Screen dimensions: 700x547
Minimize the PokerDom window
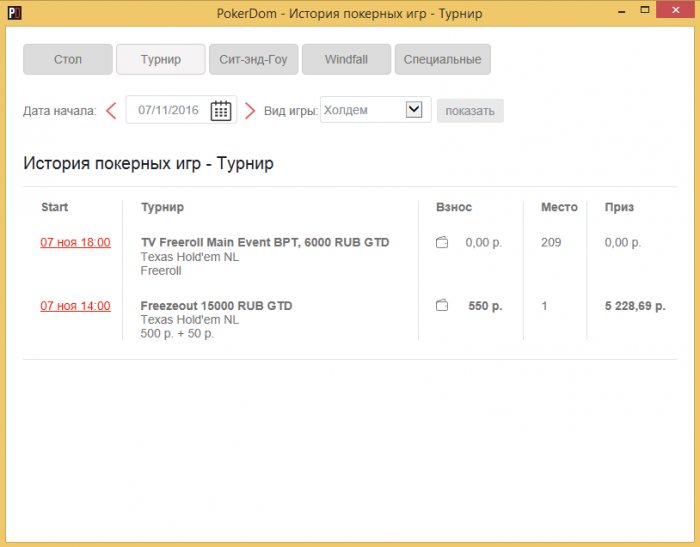pos(621,12)
